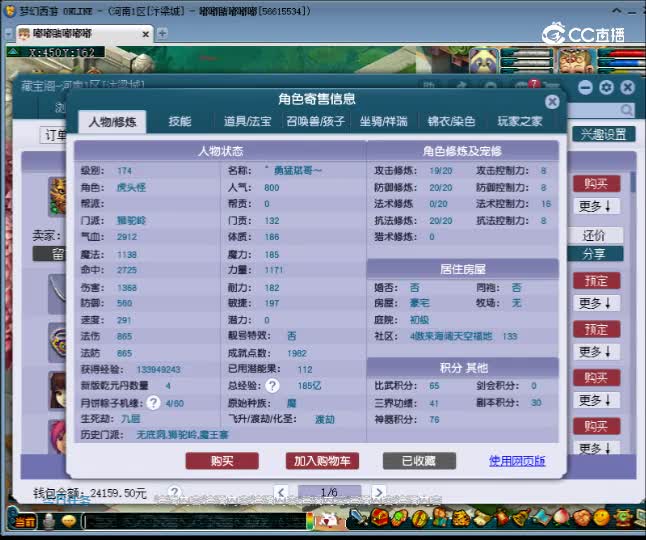This screenshot has height=540, width=646.
Task: Click the red banner icon in bottom toolbar
Action: click(502, 517)
